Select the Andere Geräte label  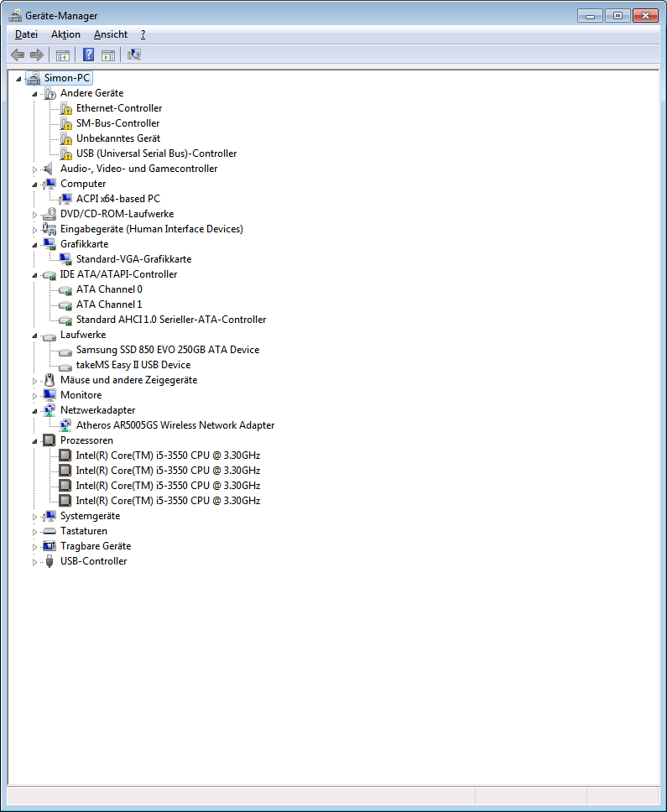tap(91, 93)
